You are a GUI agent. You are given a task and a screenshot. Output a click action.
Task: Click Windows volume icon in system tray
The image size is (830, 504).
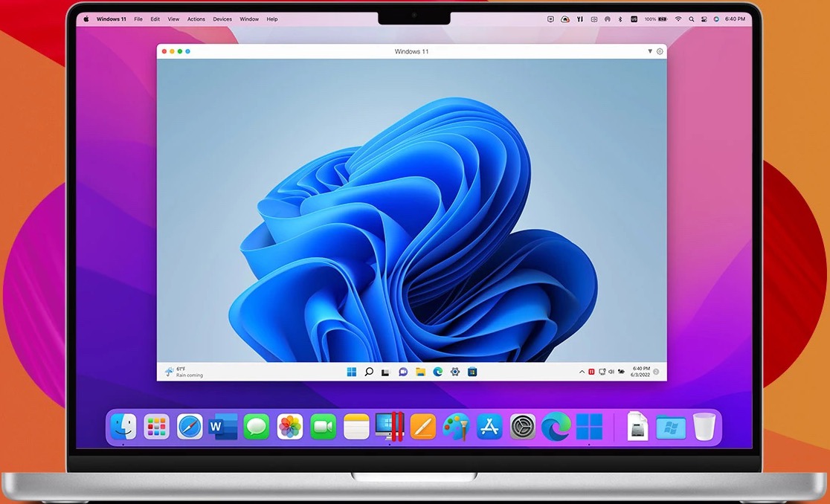click(x=611, y=372)
